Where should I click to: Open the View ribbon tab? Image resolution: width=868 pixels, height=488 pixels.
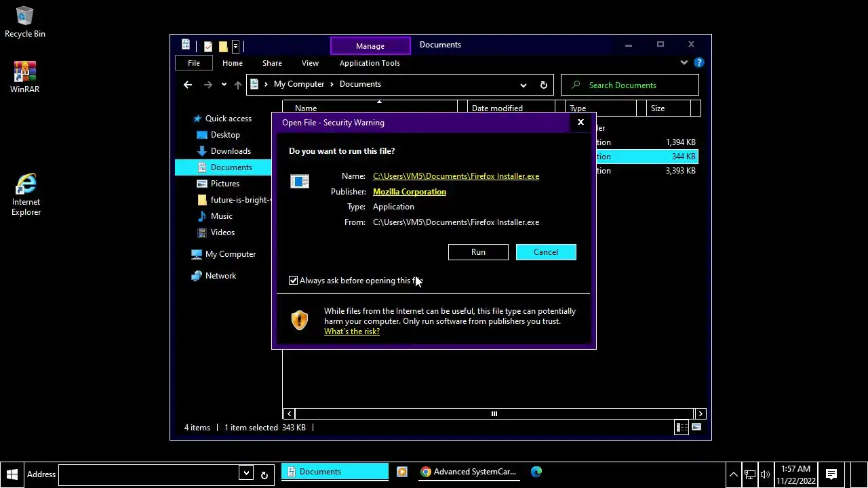[310, 63]
